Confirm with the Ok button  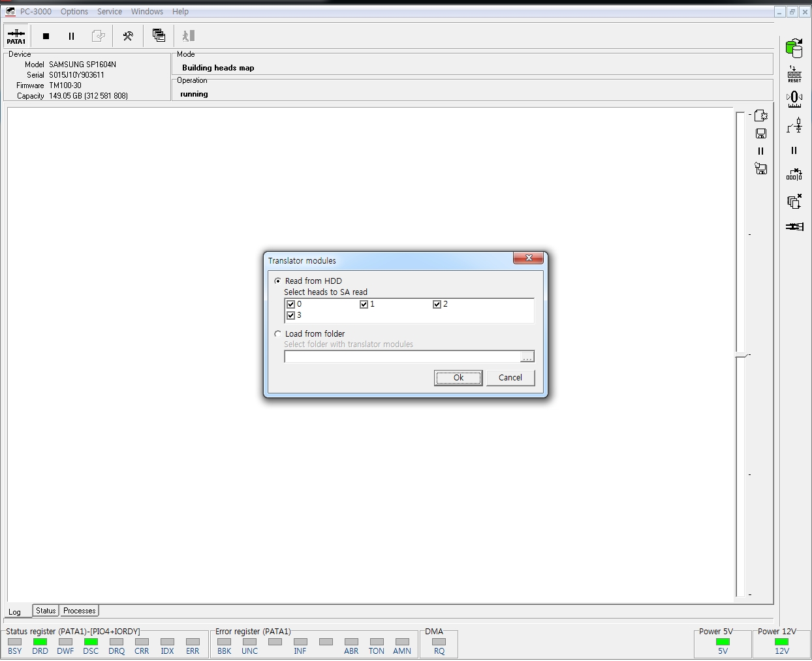pos(458,378)
